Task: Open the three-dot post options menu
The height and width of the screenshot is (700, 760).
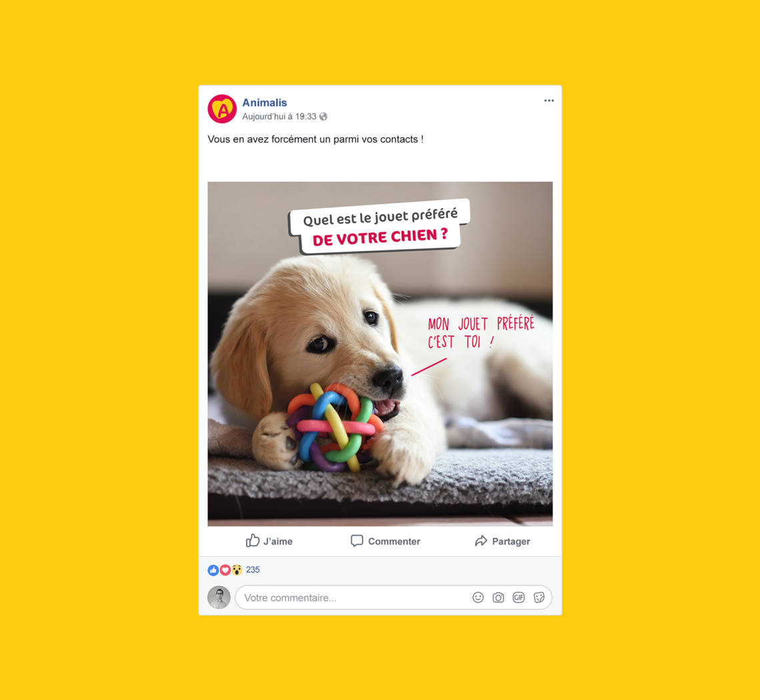Action: (549, 101)
